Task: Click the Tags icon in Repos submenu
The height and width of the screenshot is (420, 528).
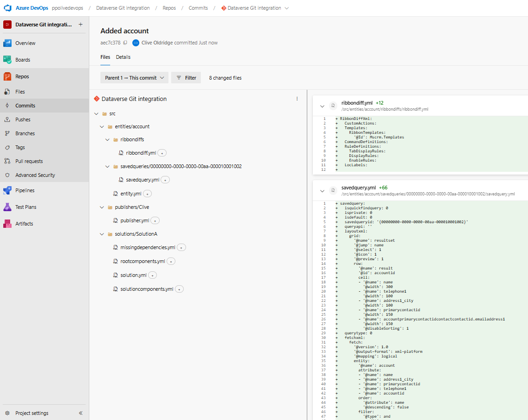Action: pos(7,147)
